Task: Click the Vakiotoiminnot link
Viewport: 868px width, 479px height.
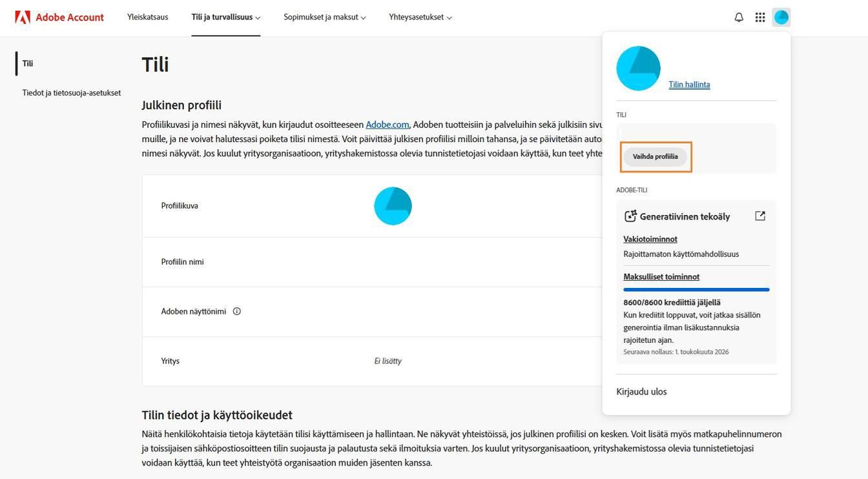Action: coord(650,239)
